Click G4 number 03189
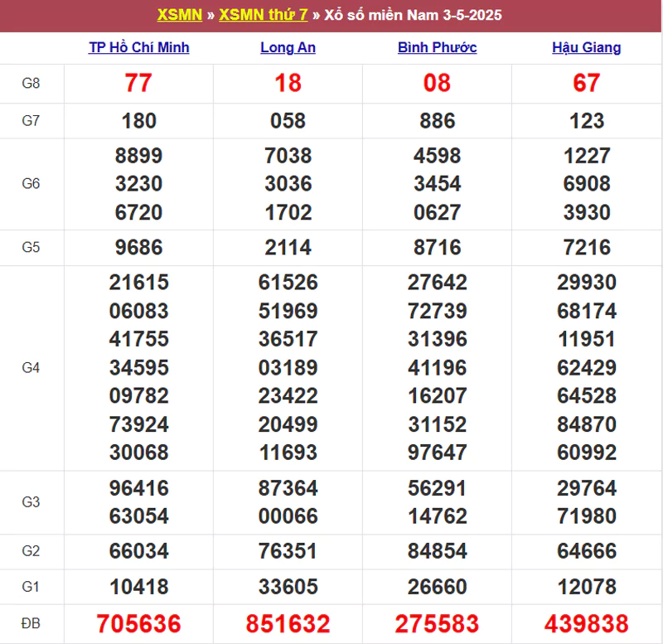This screenshot has height=644, width=663. pyautogui.click(x=288, y=368)
